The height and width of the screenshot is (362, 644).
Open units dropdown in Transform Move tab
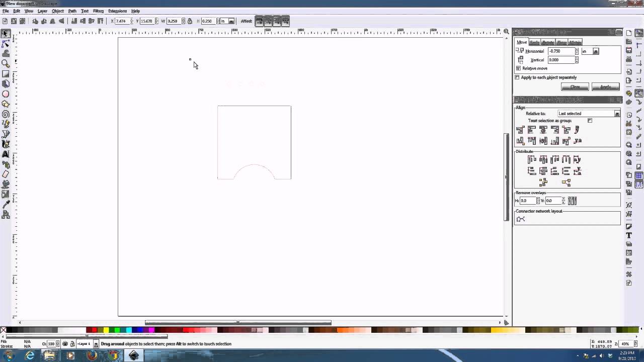(x=590, y=51)
